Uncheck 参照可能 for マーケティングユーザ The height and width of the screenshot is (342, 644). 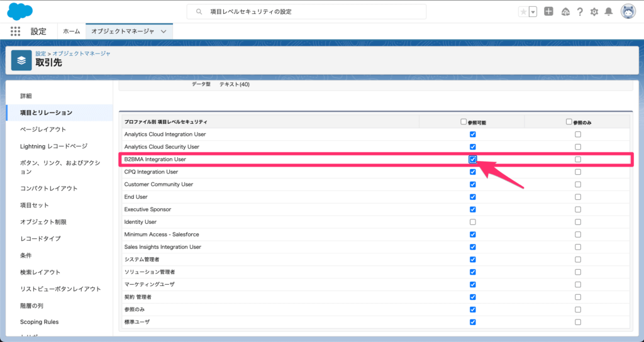(x=473, y=285)
